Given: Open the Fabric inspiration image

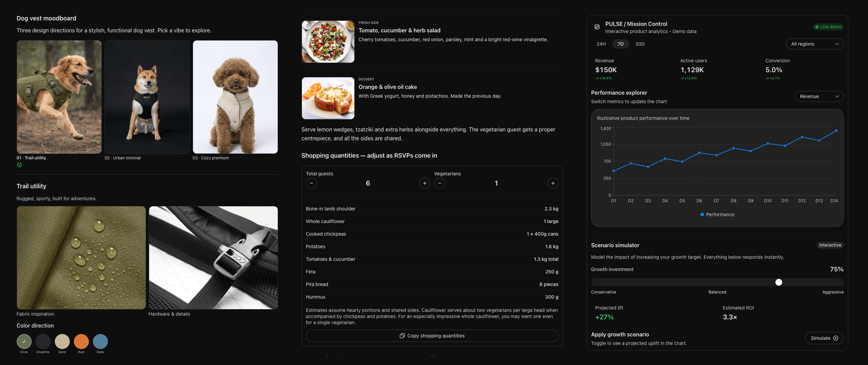Looking at the screenshot, I should [x=81, y=258].
